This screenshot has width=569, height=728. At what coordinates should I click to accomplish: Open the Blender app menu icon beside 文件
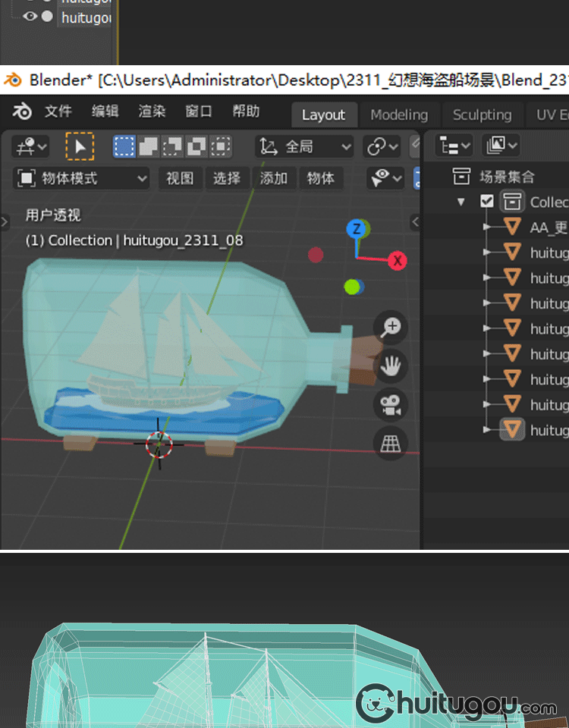point(22,111)
